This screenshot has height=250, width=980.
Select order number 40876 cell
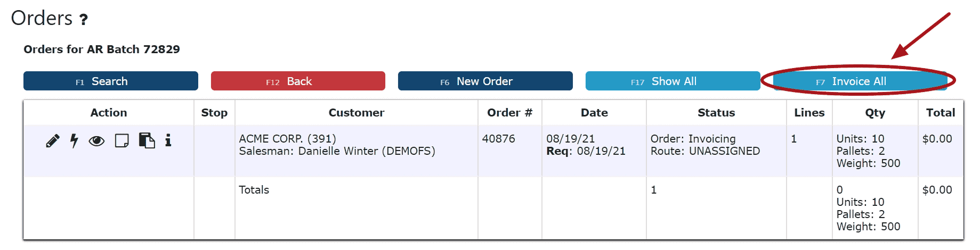(x=499, y=139)
